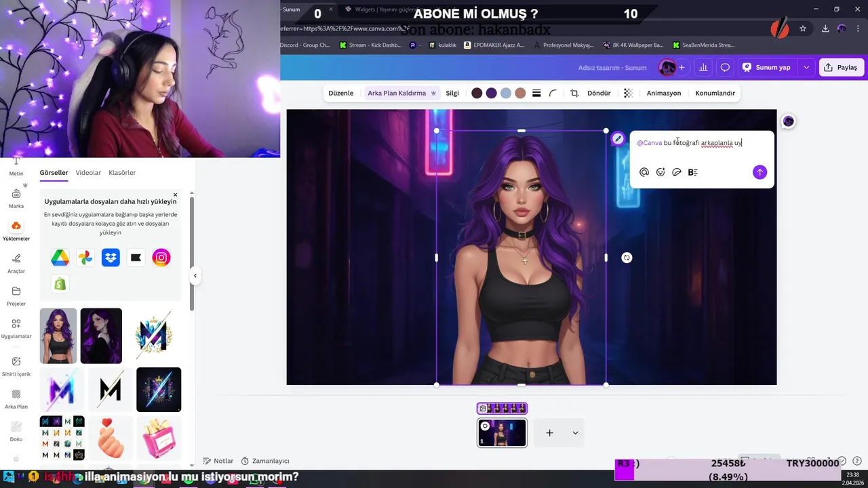
Task: Connect Google Photos for uploads
Action: tap(85, 258)
